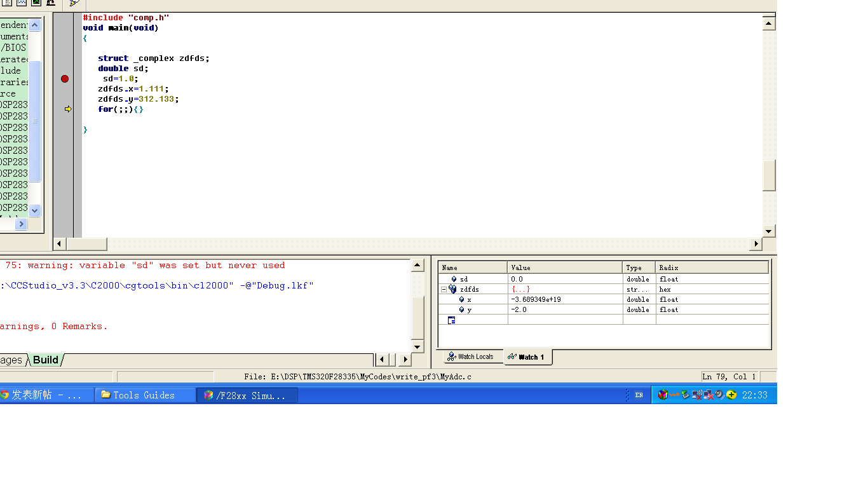Click the Debug.lkf command line in output

point(157,286)
